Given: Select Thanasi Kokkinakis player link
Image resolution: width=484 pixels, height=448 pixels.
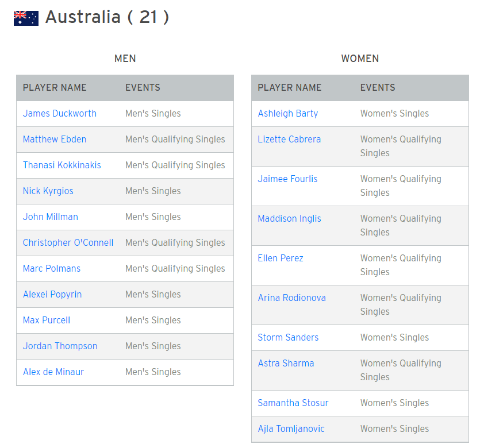Looking at the screenshot, I should point(62,165).
